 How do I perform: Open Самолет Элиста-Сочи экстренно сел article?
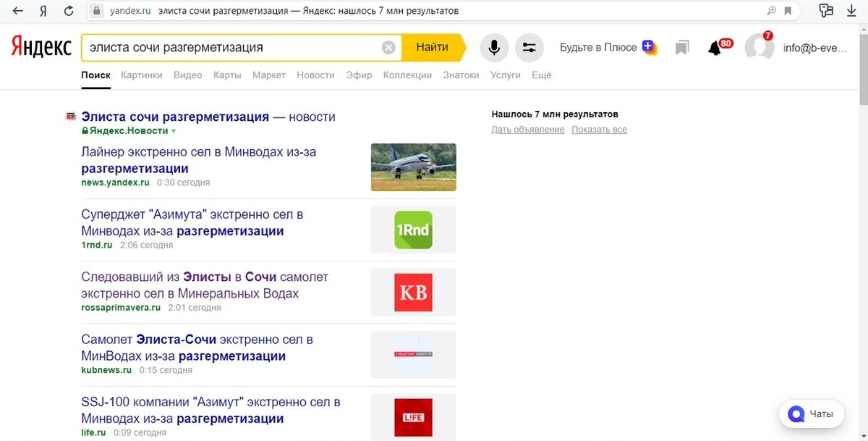[x=197, y=348]
